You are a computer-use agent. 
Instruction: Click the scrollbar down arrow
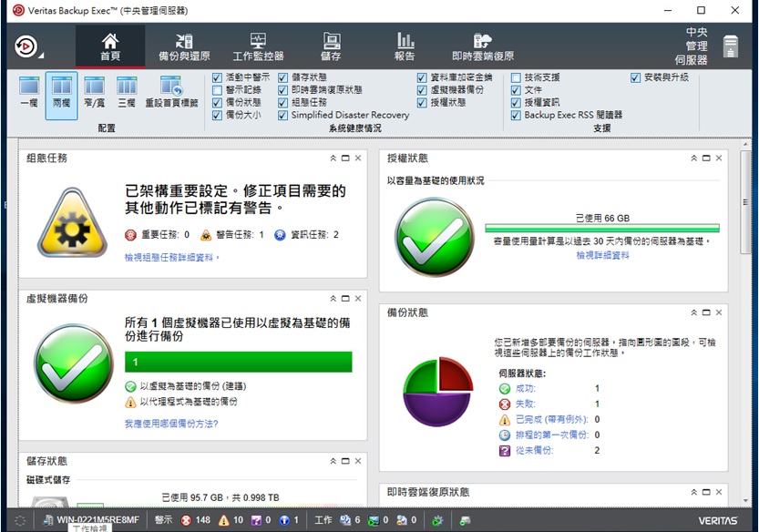coord(746,500)
